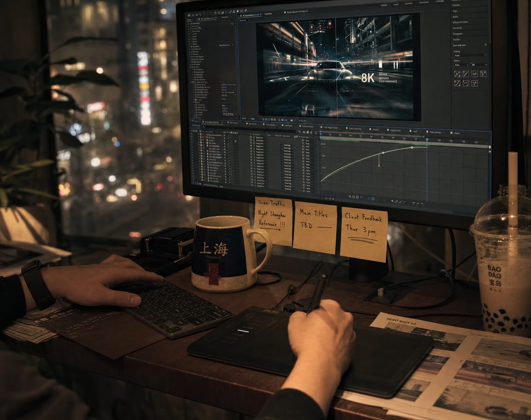Expand the Paragraph panel
The image size is (531, 420).
[x=458, y=34]
